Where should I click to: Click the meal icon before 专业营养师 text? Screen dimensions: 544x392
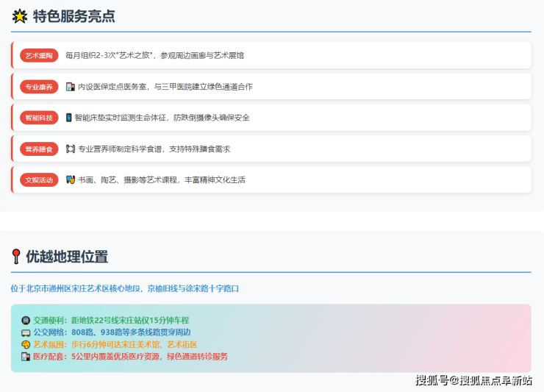coord(71,149)
